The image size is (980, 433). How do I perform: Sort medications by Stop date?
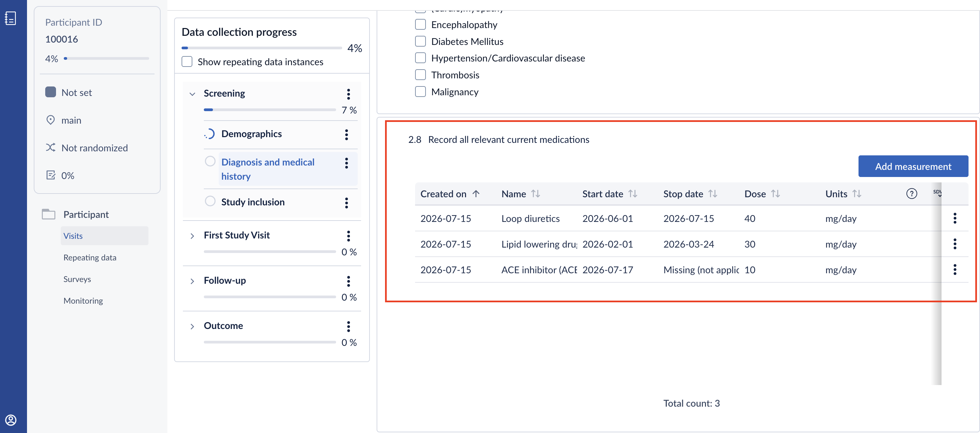712,194
